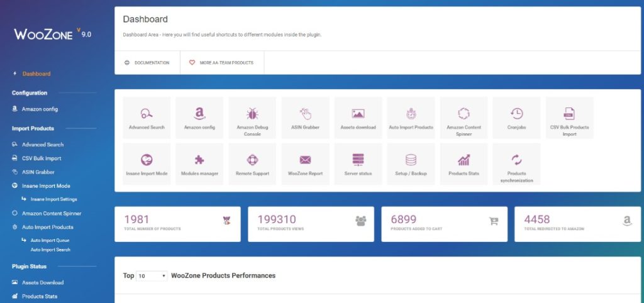Viewport: 644px width, 303px height.
Task: Open ASIN Grabber sidebar item
Action: pos(38,172)
